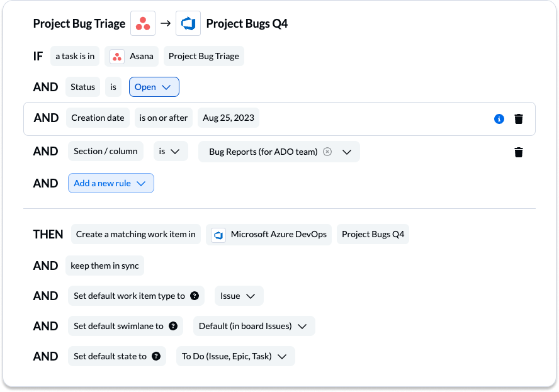Click the Status field chip
The width and height of the screenshot is (559, 392).
coord(82,87)
